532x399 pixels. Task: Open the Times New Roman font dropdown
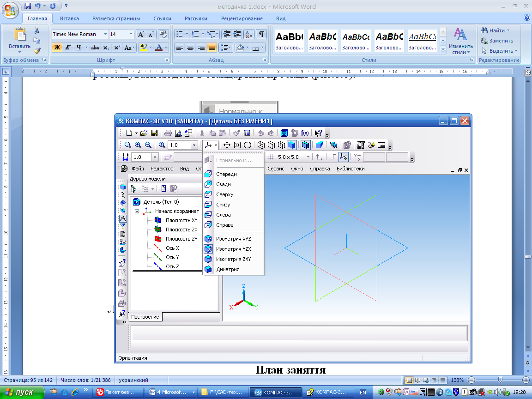click(x=105, y=34)
